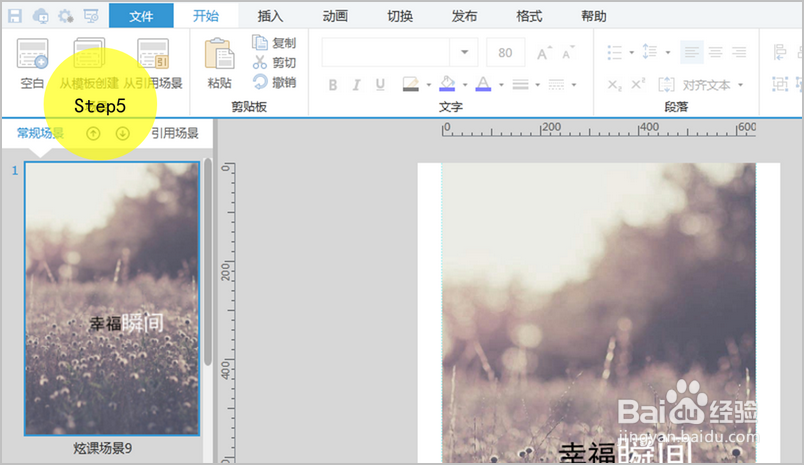Screen dimensions: 804x465
Task: Click the save disk icon
Action: [14, 16]
